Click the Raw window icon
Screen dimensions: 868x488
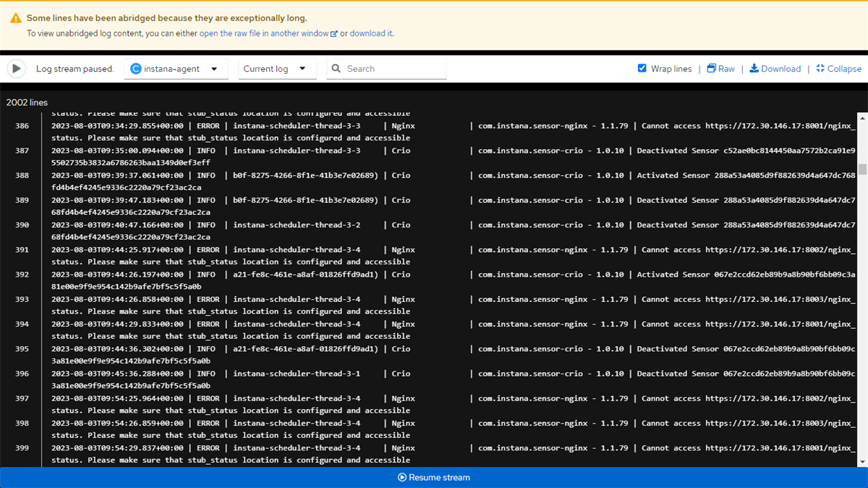point(712,68)
